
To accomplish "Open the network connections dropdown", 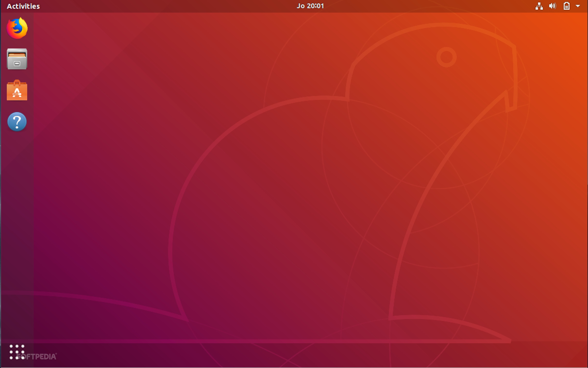I will (539, 6).
